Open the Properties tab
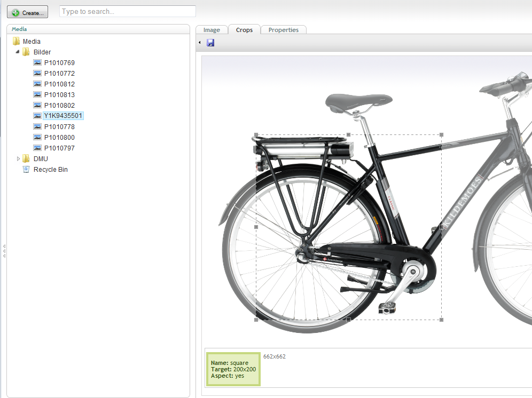Image resolution: width=532 pixels, height=398 pixels. [283, 30]
